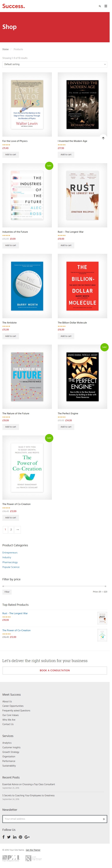
Task: Open the Twitter social icon
Action: click(x=9, y=837)
